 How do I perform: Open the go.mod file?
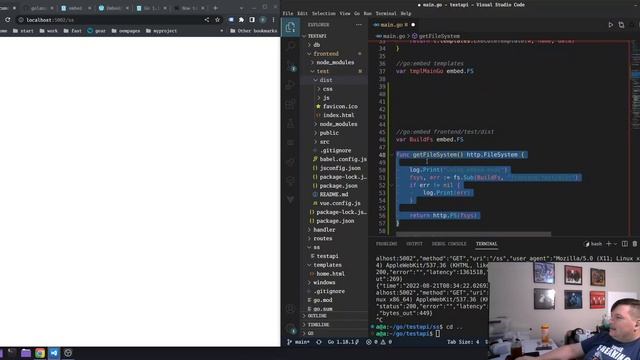pos(322,300)
